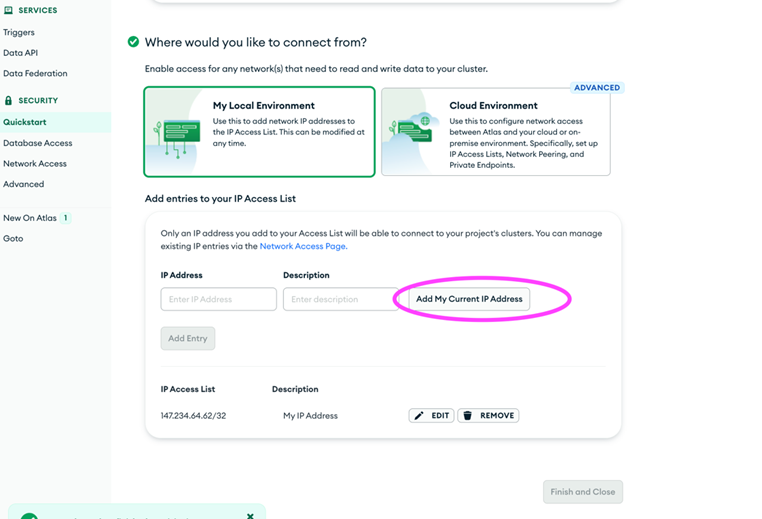Focus the Enter IP Address field
Viewport: 762px width, 519px height.
click(x=219, y=299)
